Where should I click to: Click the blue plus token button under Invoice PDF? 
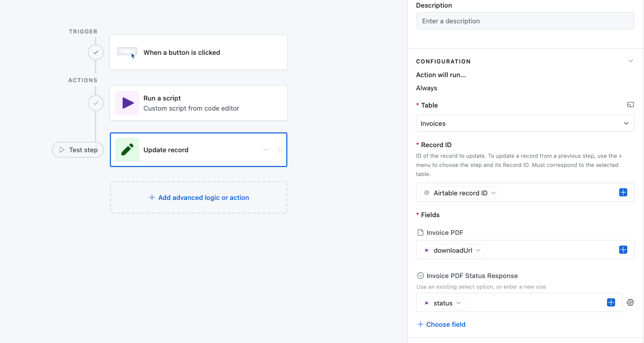(x=623, y=249)
